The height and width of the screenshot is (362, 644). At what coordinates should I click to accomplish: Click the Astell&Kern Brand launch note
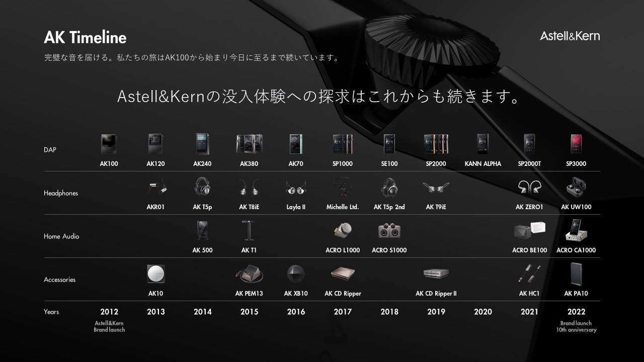(x=109, y=326)
